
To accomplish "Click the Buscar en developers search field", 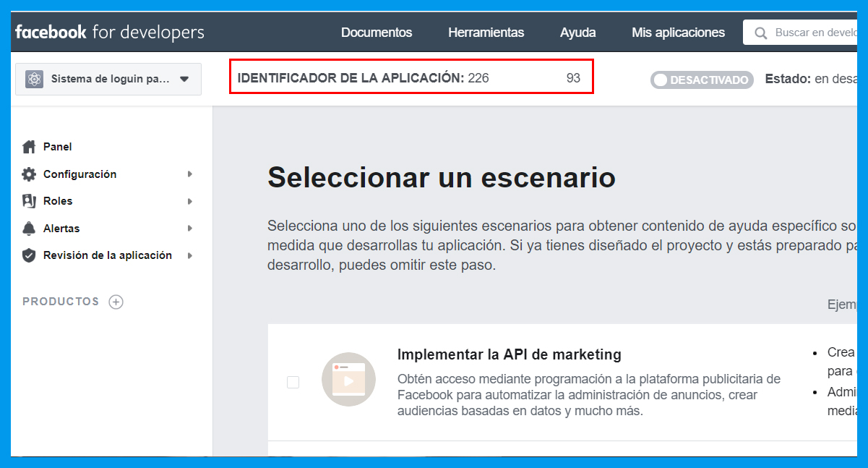I will point(800,33).
